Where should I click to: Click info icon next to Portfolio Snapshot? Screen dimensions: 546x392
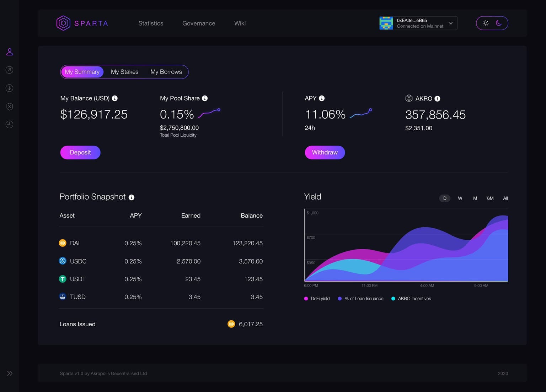click(132, 197)
